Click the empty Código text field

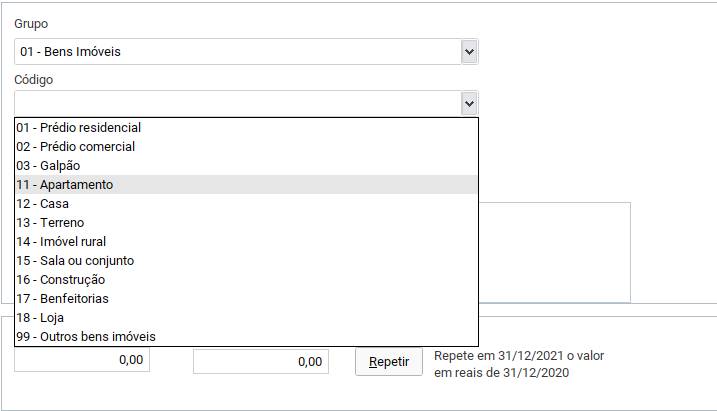[237, 103]
